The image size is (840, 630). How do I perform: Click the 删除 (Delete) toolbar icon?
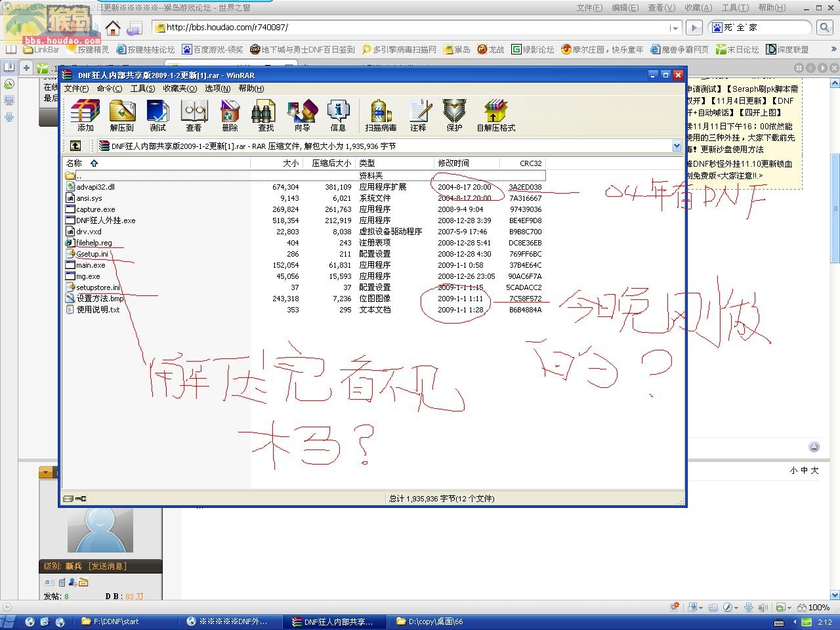[230, 115]
